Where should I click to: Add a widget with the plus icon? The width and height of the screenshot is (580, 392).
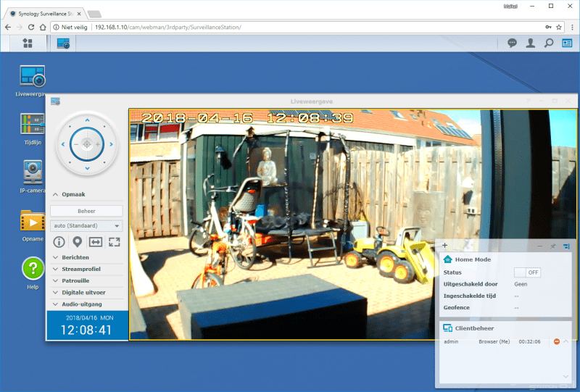(x=444, y=245)
